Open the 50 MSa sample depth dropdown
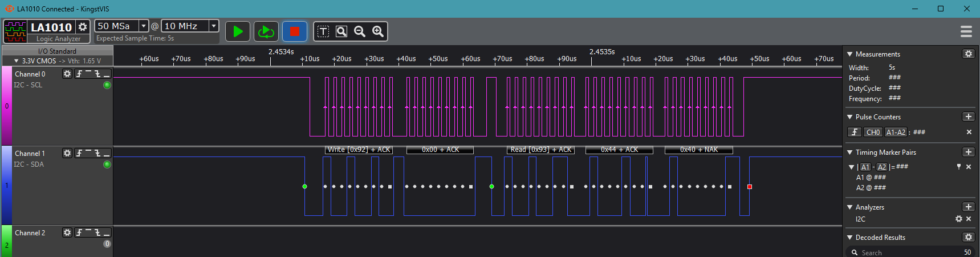This screenshot has height=257, width=980. [144, 26]
